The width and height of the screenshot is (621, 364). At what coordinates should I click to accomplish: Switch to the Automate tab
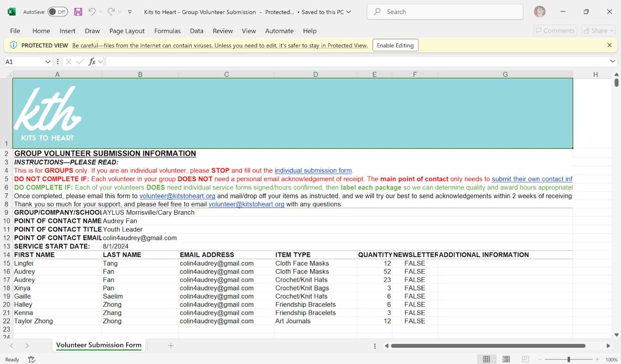click(279, 31)
